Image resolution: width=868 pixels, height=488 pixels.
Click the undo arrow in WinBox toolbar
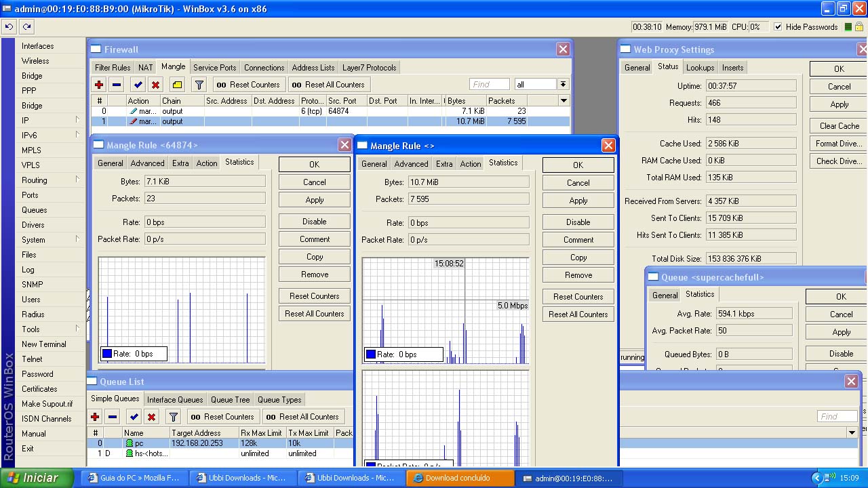pyautogui.click(x=9, y=27)
